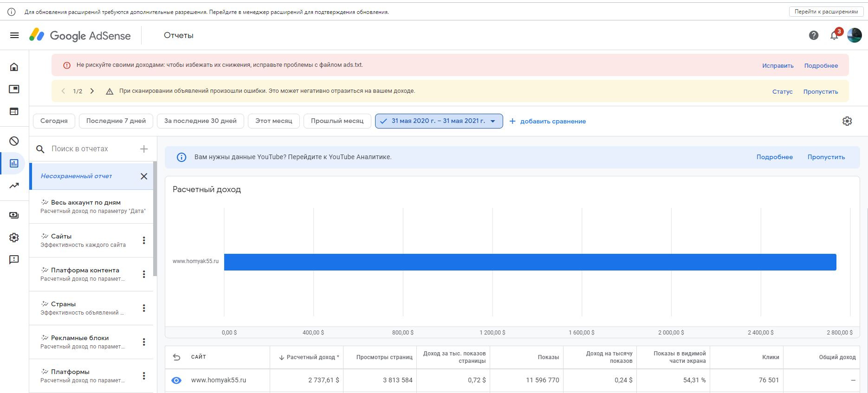The image size is (868, 393).
Task: Click the extensions update info icon
Action: tap(11, 12)
